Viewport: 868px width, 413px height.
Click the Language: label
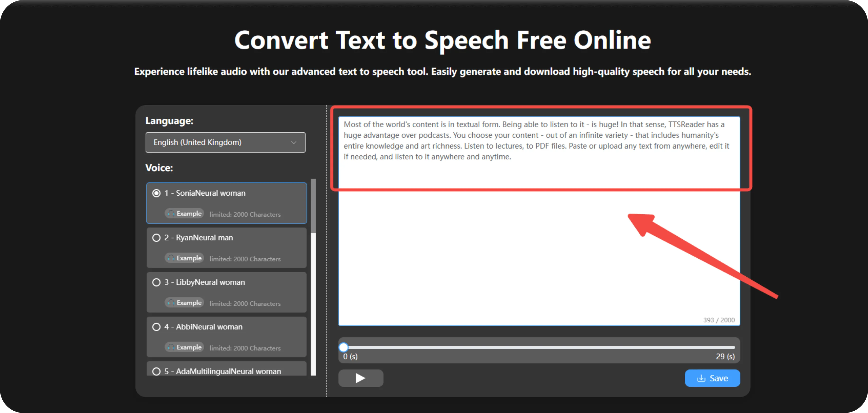[169, 121]
